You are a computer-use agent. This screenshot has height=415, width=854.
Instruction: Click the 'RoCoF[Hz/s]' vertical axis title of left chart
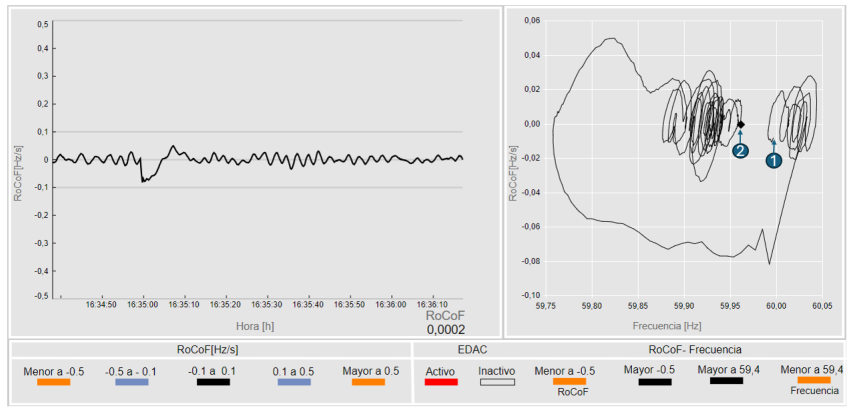click(x=18, y=173)
